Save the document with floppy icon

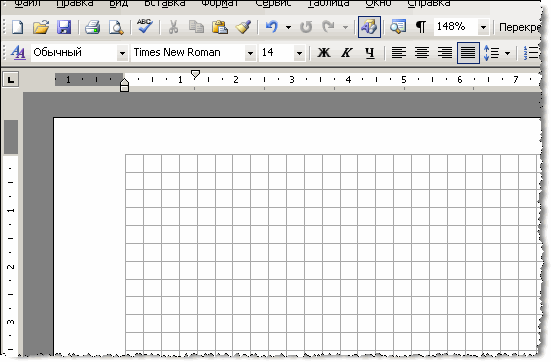[64, 27]
